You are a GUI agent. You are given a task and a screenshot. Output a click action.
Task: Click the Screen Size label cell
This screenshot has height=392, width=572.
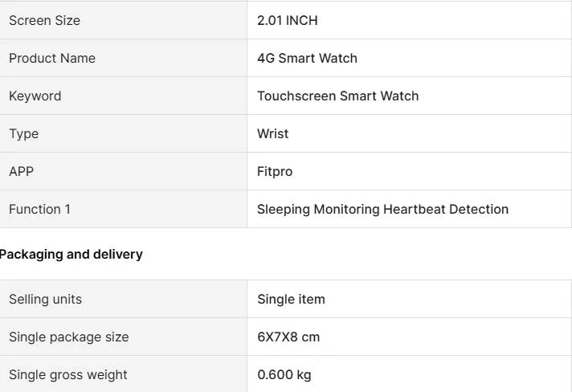pos(44,20)
